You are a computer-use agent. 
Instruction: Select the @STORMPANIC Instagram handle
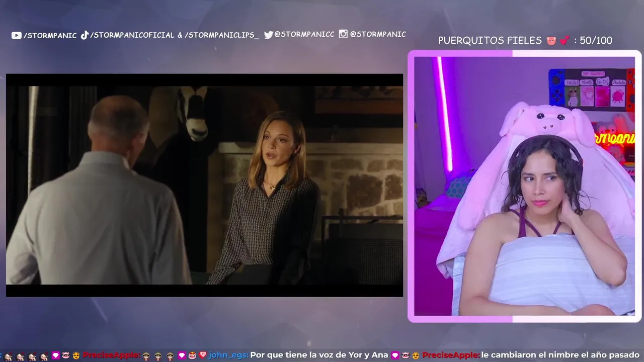tap(378, 34)
